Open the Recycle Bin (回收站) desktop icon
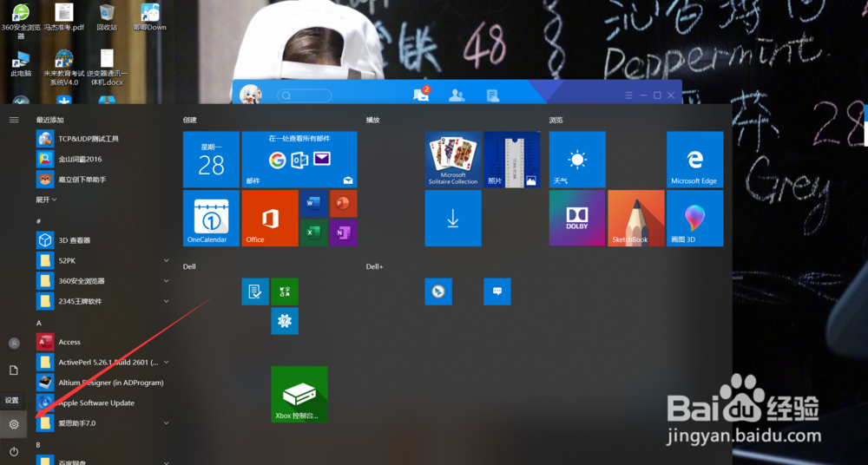The height and width of the screenshot is (465, 868). (107, 17)
